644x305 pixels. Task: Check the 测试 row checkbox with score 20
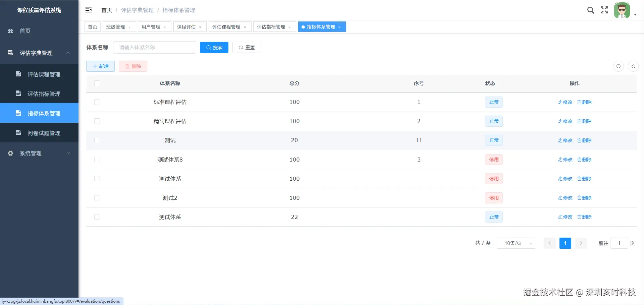(x=97, y=140)
